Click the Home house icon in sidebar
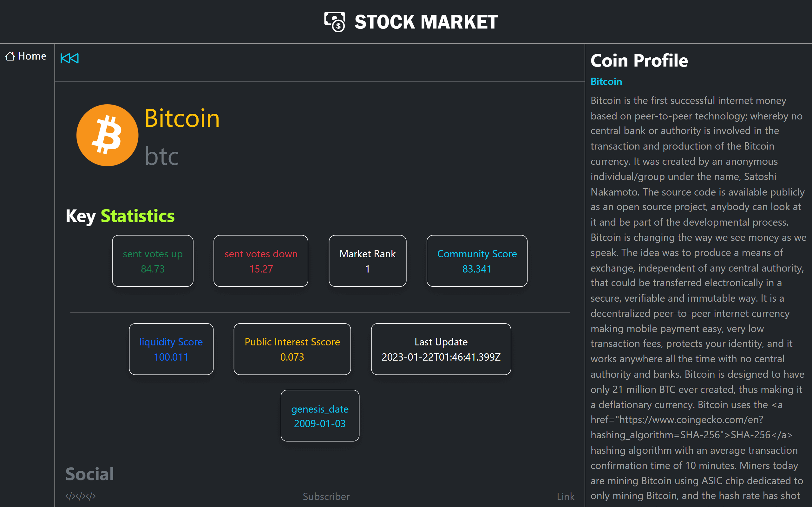Viewport: 812px width, 507px height. [10, 56]
